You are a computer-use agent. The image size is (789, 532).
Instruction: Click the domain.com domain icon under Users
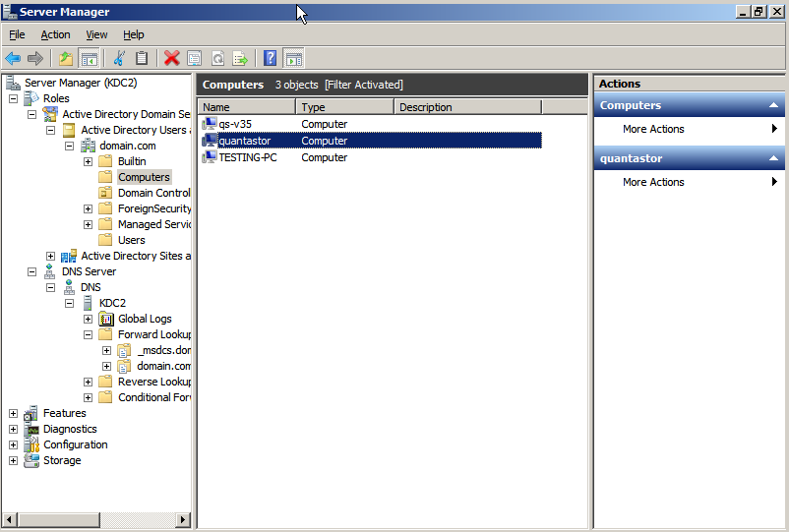(x=88, y=146)
